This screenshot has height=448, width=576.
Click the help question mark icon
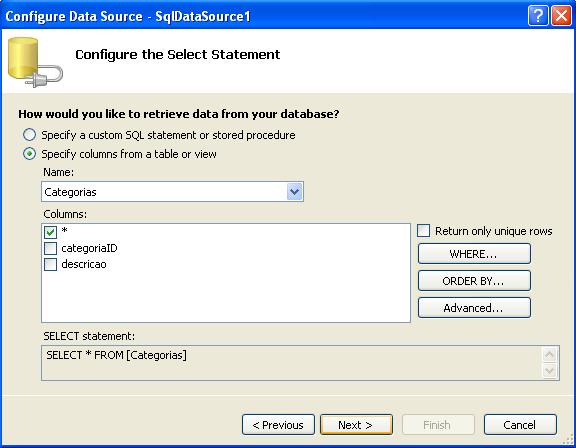point(538,16)
